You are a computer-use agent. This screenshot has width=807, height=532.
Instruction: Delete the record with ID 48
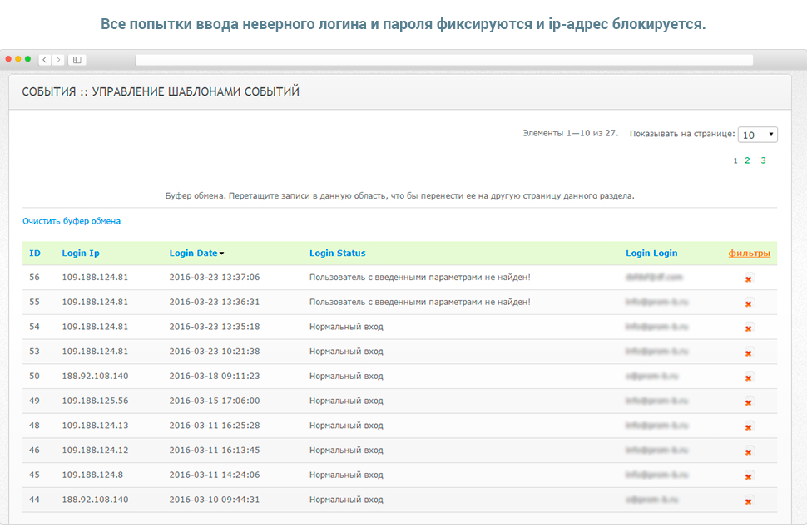coord(749,426)
